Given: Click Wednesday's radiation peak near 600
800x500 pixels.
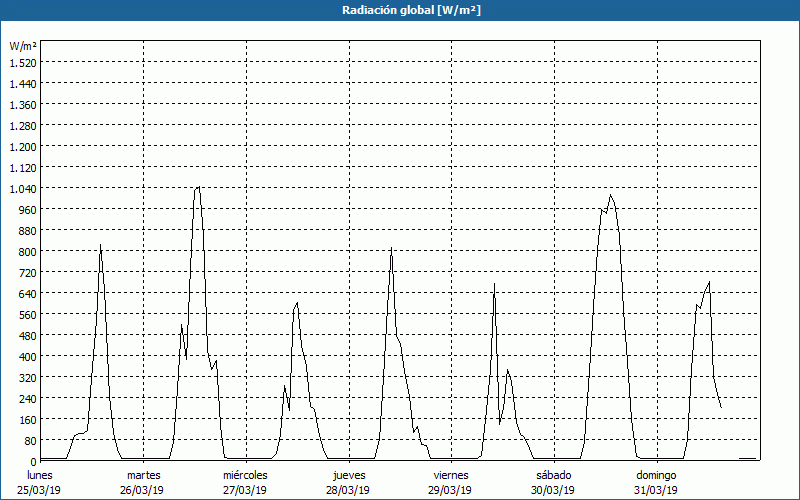Looking at the screenshot, I should pos(297,303).
